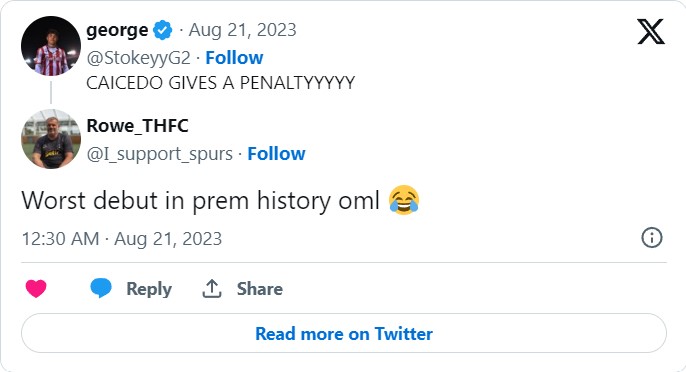Open george's profile picture
This screenshot has height=372, width=686.
coord(51,46)
